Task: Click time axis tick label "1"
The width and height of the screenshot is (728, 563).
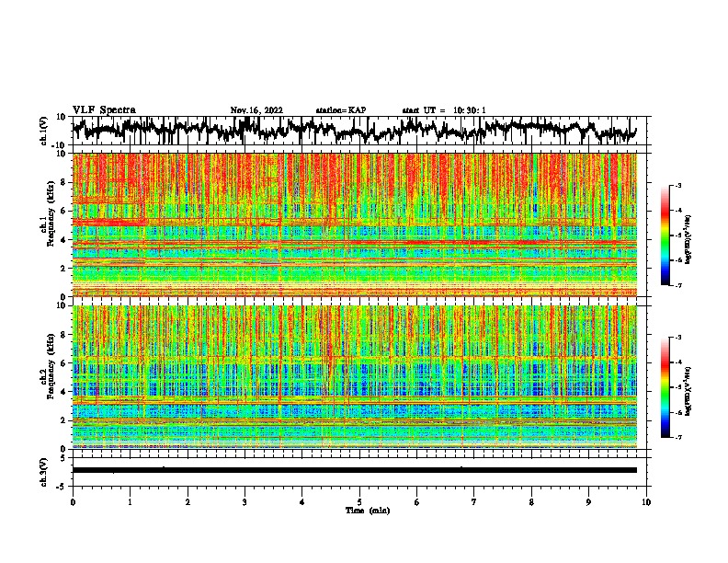Action: (x=130, y=502)
